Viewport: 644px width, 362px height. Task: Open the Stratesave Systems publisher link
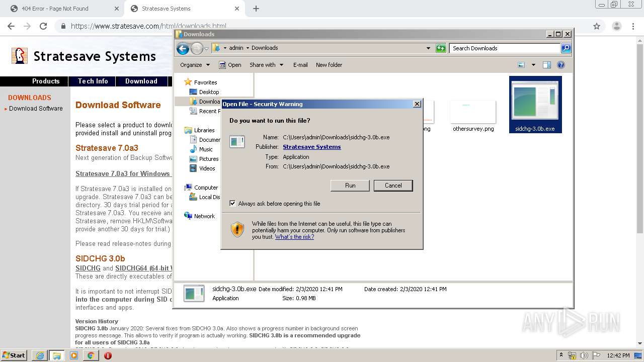coord(311,147)
